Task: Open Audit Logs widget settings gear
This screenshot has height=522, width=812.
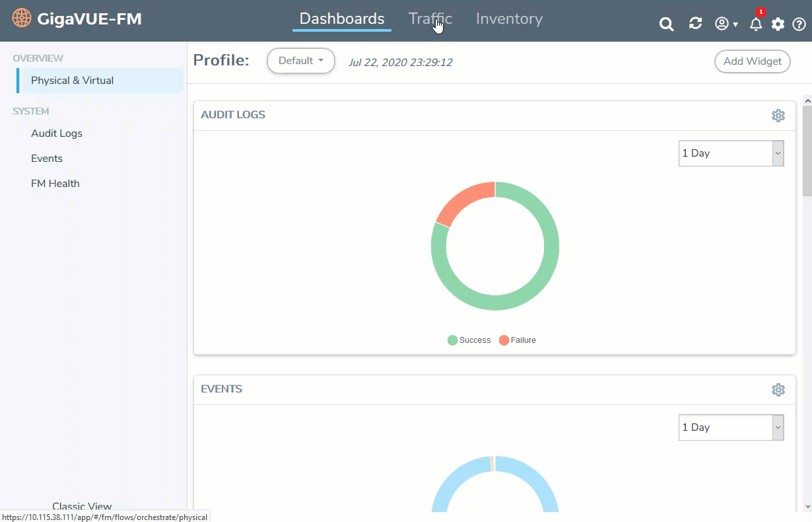Action: coord(778,116)
